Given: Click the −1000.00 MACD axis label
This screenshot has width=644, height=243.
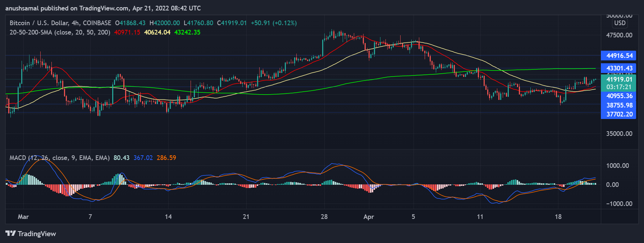Looking at the screenshot, I should click(x=619, y=204).
